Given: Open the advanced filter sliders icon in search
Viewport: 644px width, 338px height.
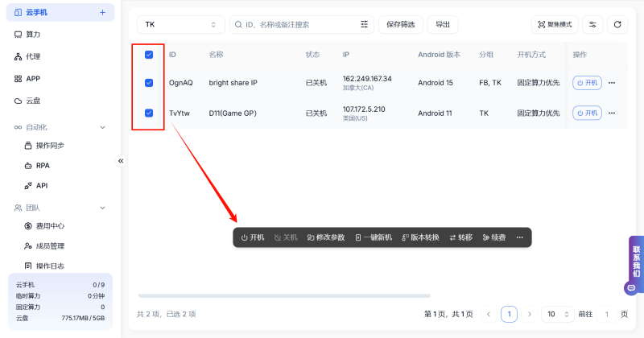Looking at the screenshot, I should (365, 25).
